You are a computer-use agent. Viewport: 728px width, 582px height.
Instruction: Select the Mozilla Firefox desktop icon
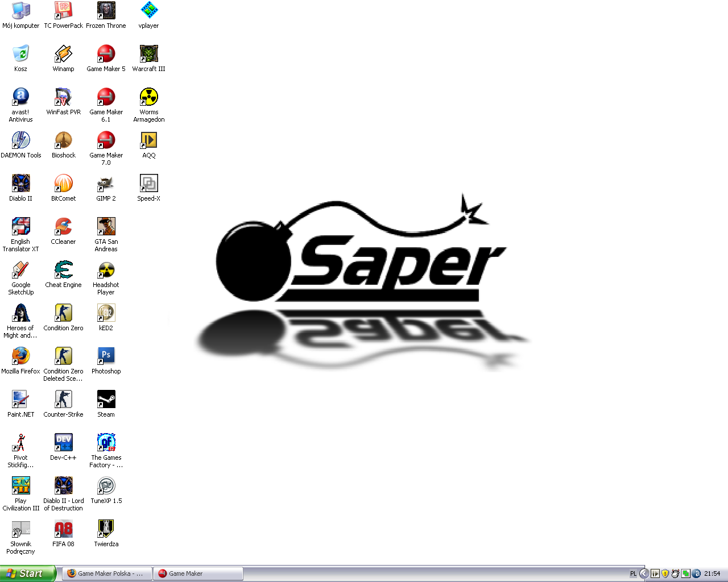pos(20,356)
